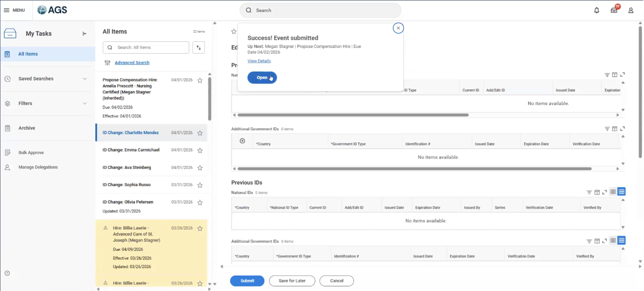Click column settings icon for Previous National IDs
Viewport: 644px width, 291px height.
point(597,192)
